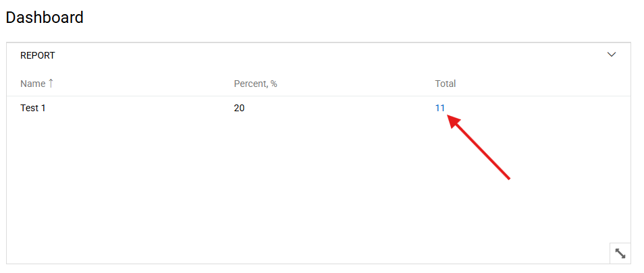Click the red annotation arrow

tap(479, 148)
